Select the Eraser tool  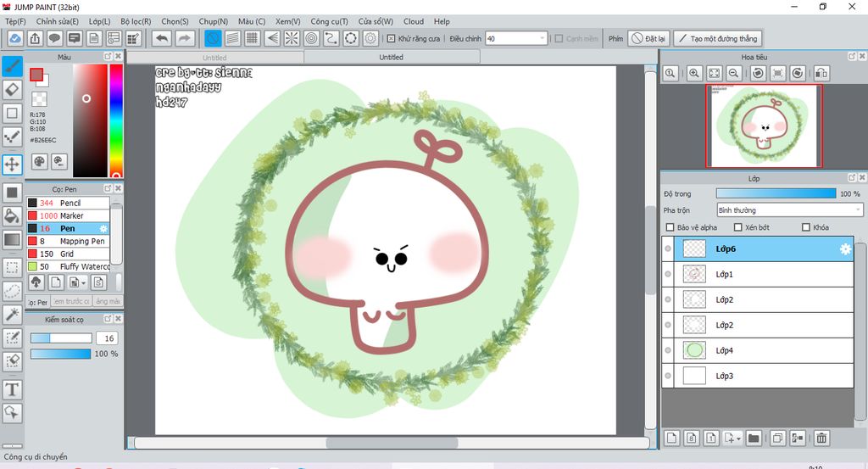[x=12, y=90]
